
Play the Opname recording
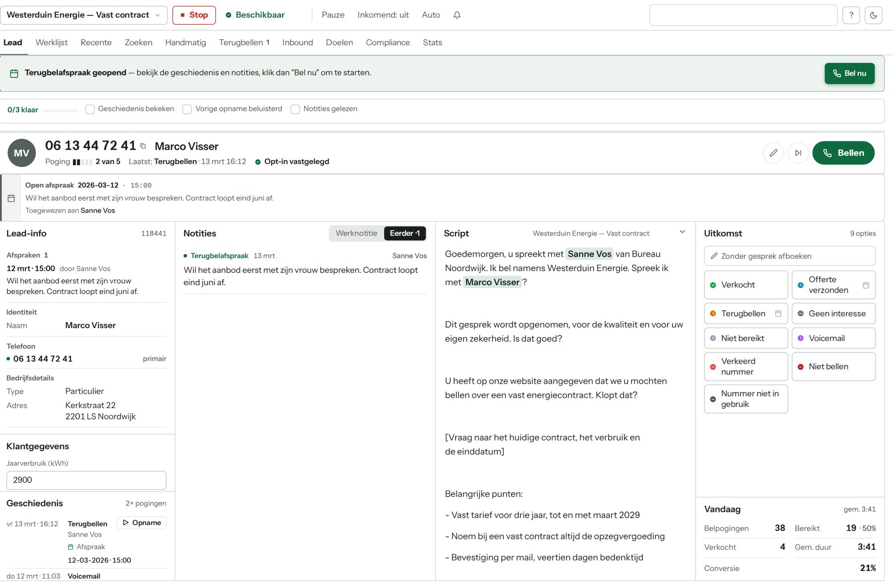141,523
